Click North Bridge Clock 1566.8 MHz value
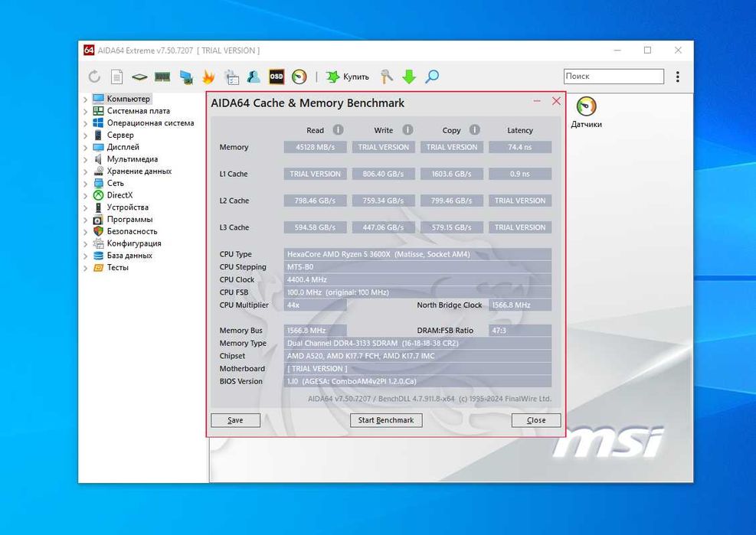Viewport: 756px width, 535px height. point(520,305)
